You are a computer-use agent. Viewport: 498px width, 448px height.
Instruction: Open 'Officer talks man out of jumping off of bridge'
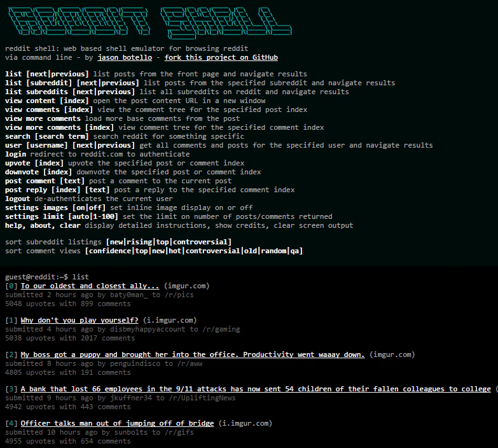point(117,423)
